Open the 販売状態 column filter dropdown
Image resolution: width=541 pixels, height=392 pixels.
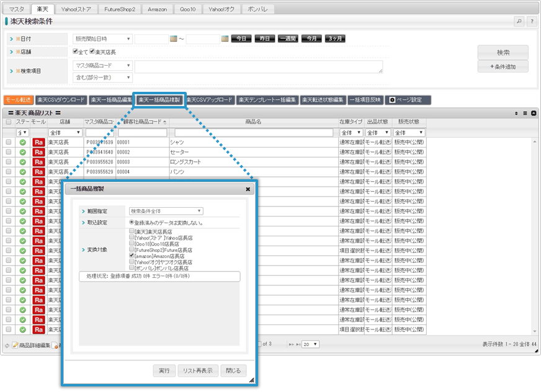coord(409,133)
